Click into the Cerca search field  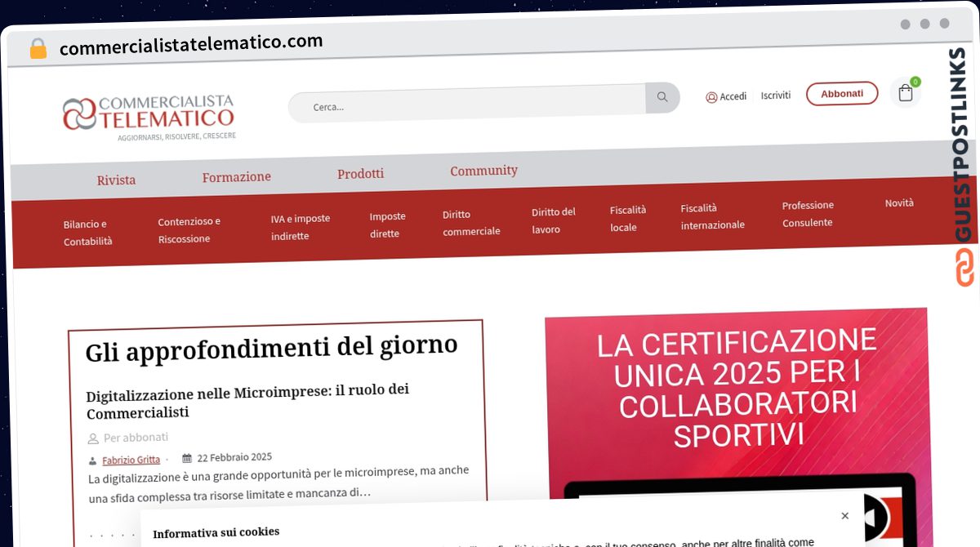coord(467,104)
